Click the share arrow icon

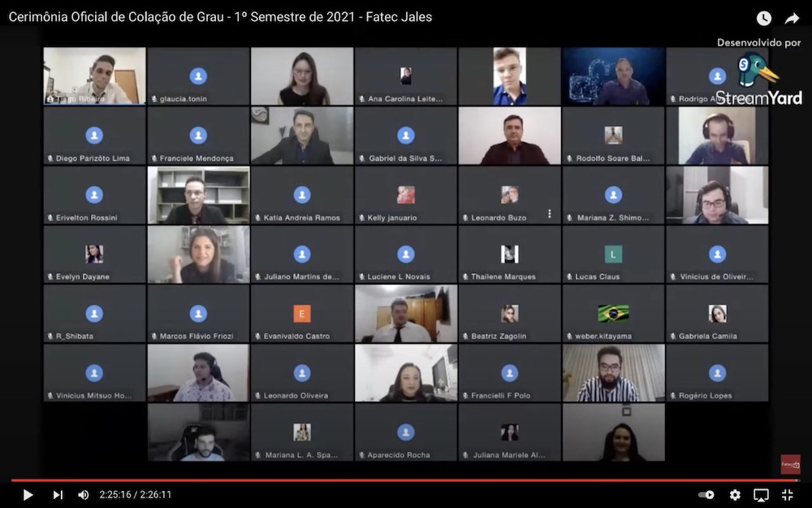click(x=792, y=18)
